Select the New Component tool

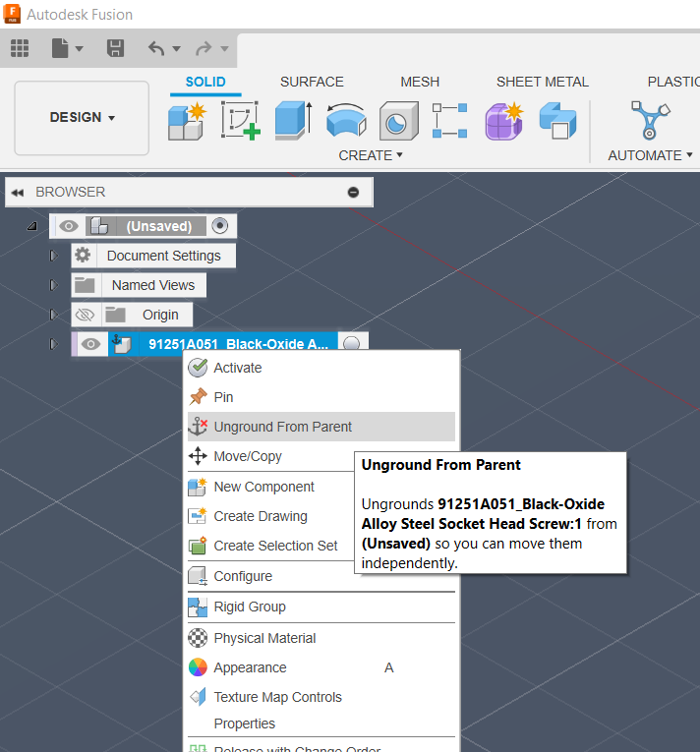point(186,121)
